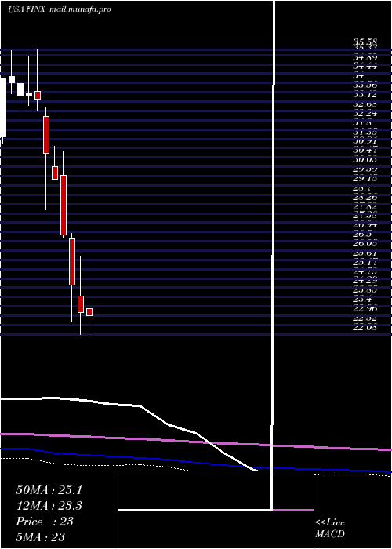
Task: Click the 22.96 price axis label
Action: point(365,309)
